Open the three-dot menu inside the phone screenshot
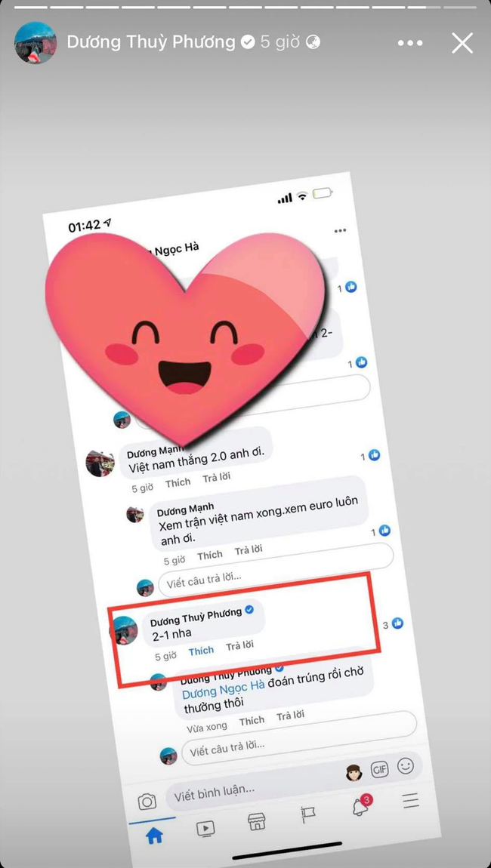491x868 pixels. [340, 230]
